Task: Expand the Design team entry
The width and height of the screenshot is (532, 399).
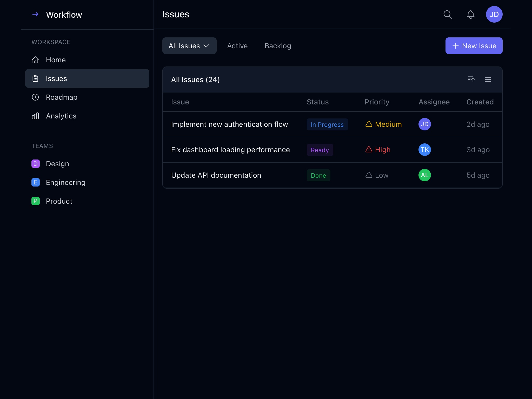Action: point(57,164)
